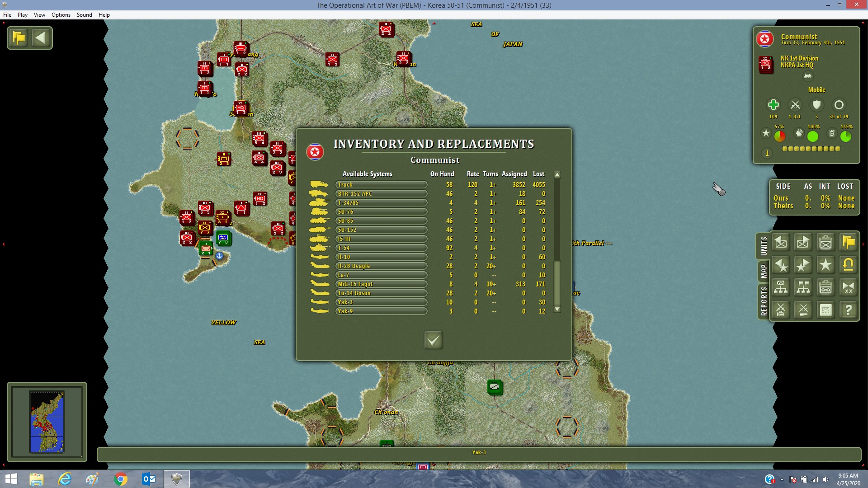Click the shield defense strength icon
Viewport: 868px width, 488px height.
tap(816, 105)
